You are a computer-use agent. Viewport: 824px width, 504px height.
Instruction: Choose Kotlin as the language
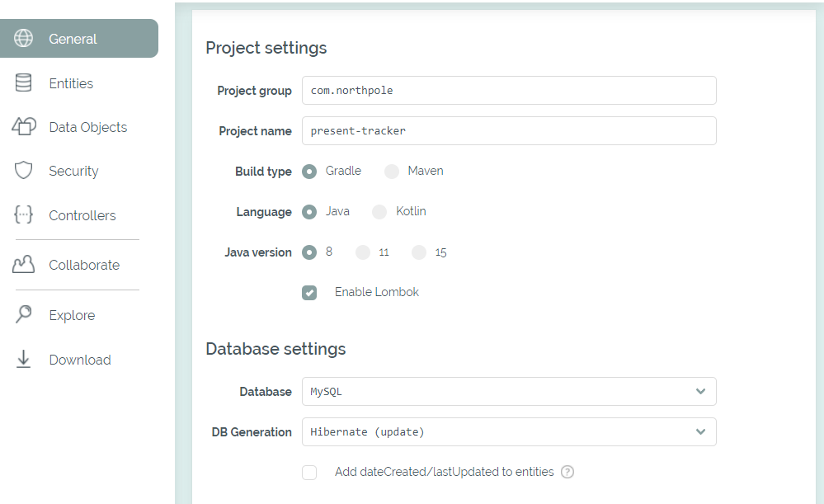(x=379, y=212)
